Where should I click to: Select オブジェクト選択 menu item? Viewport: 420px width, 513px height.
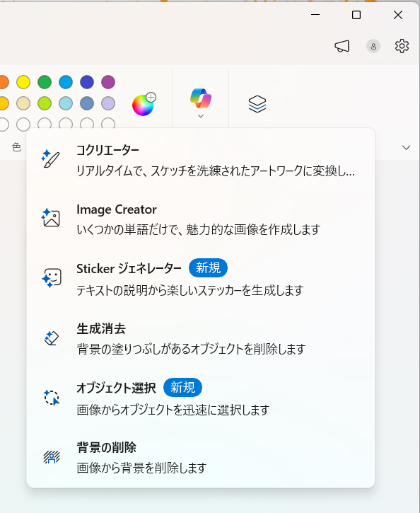201,398
